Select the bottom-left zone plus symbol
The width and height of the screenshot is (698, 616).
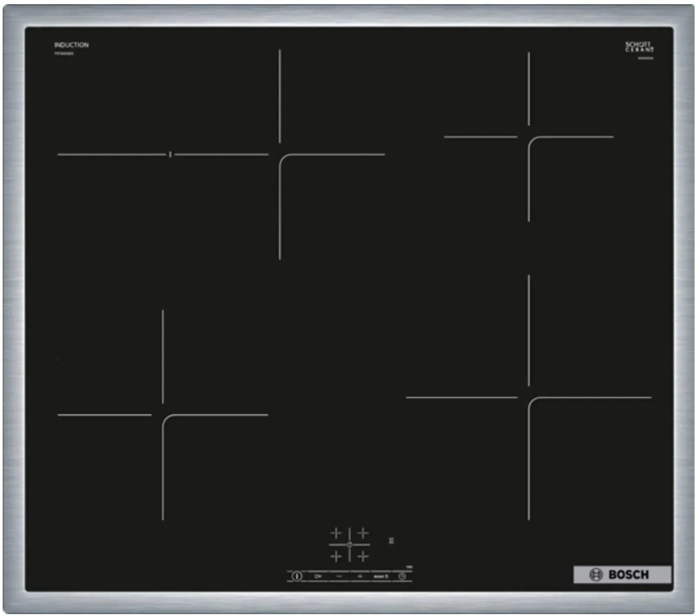click(x=336, y=557)
